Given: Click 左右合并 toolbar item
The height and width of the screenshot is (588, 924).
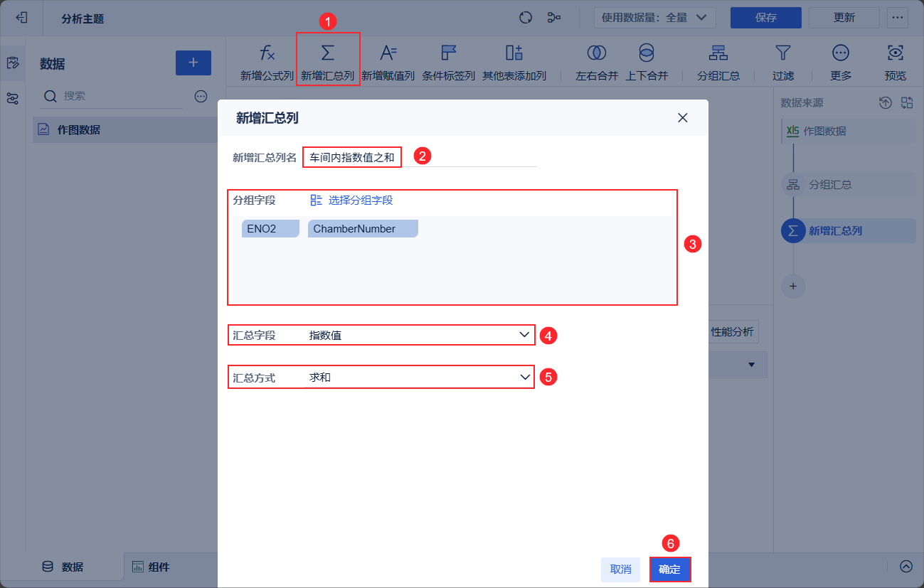Looking at the screenshot, I should coord(596,63).
